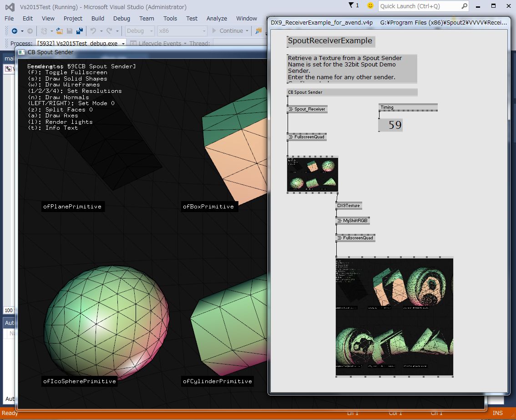This screenshot has width=516, height=420.
Task: Toggle the INS insert-mode indicator
Action: point(497,413)
